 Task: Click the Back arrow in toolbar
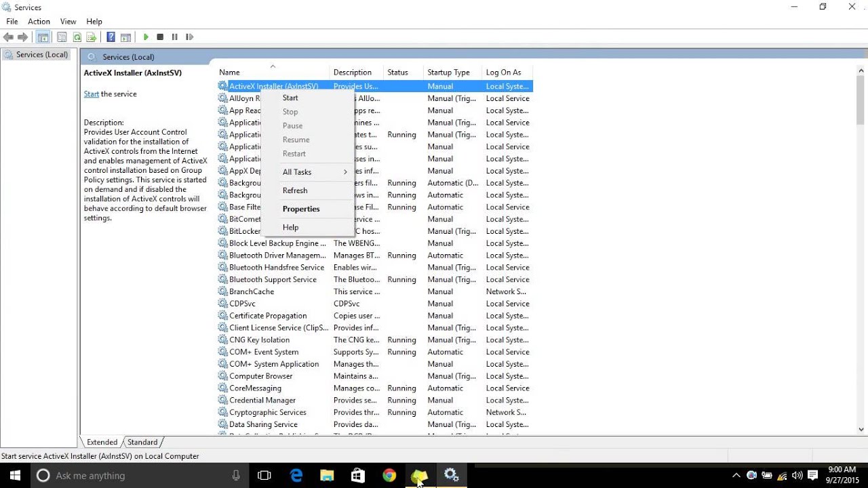click(9, 37)
